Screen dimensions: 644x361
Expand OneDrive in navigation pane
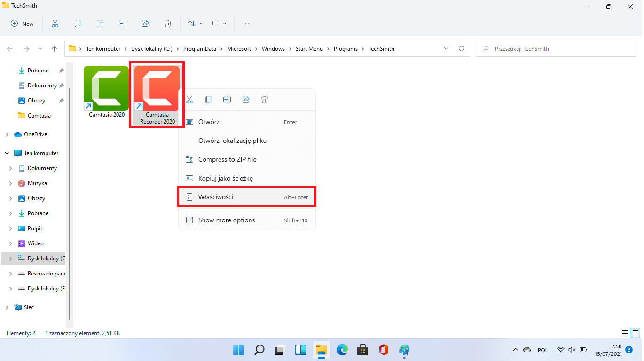pos(7,134)
